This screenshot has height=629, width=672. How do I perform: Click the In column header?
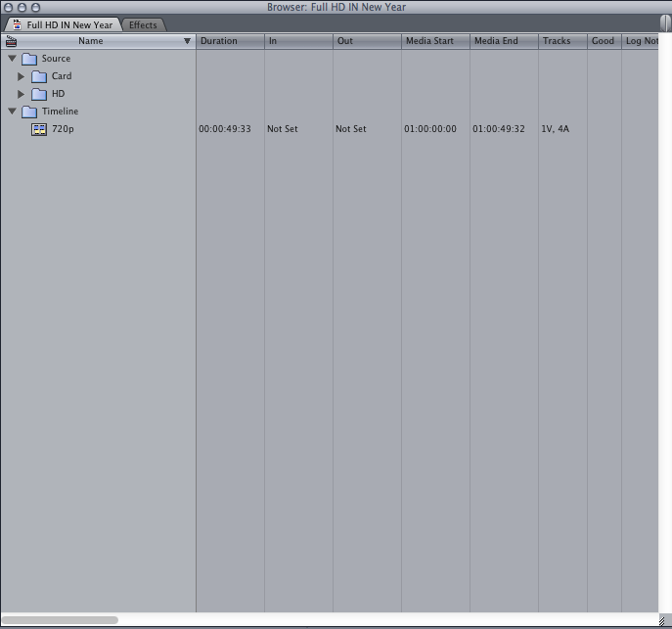click(x=298, y=41)
